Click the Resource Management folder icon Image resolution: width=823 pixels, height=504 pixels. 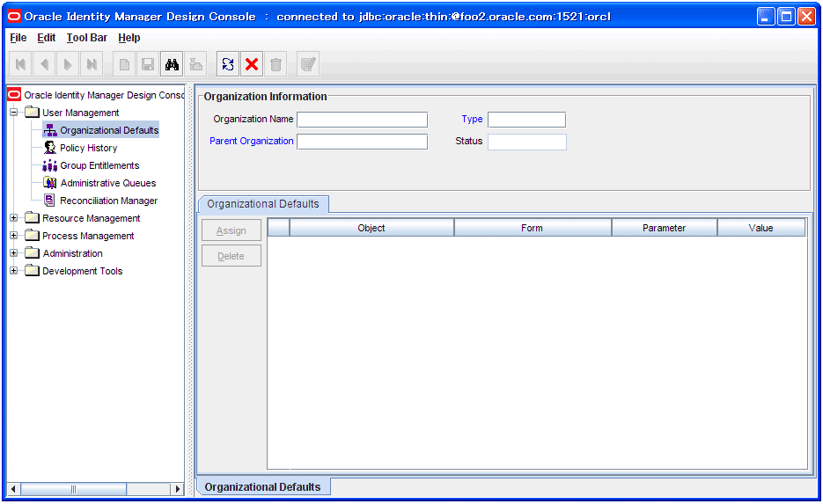[x=32, y=217]
